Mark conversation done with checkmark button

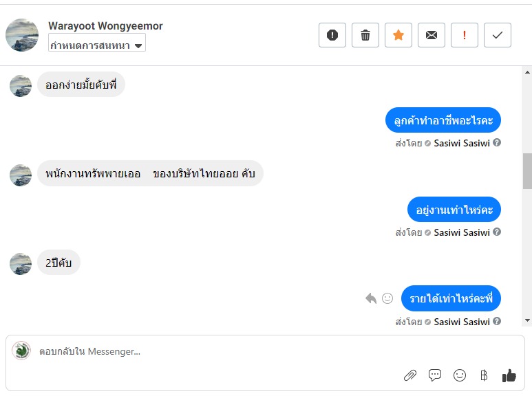point(498,35)
